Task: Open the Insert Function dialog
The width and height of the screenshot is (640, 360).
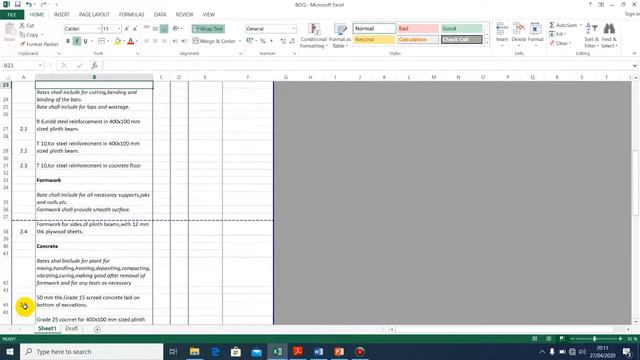Action: coord(94,65)
